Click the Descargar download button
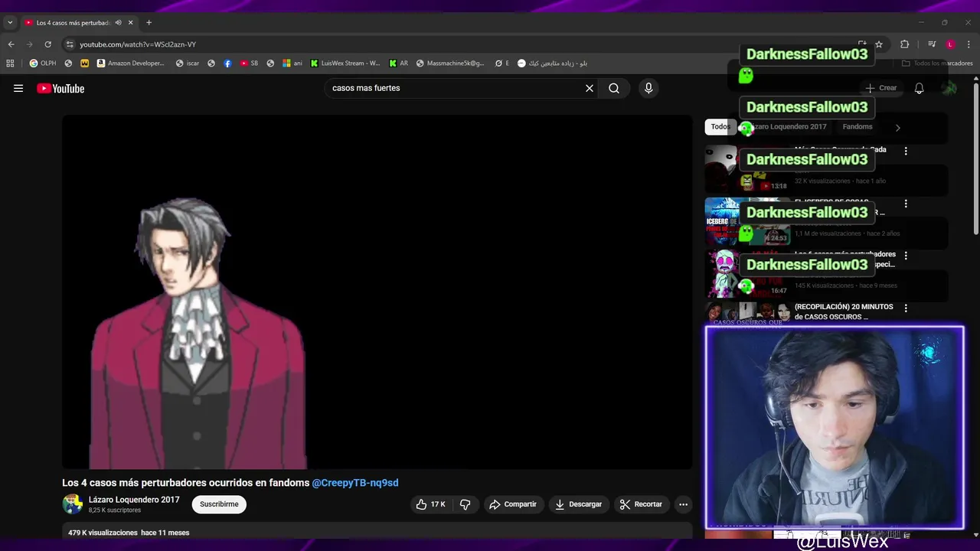Screen dimensions: 980x551 579,504
